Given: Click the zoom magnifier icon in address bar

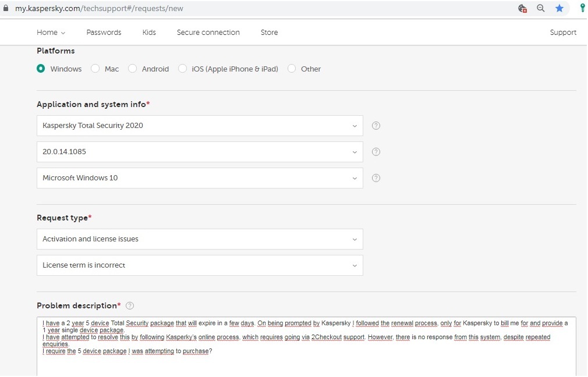Looking at the screenshot, I should pyautogui.click(x=541, y=9).
